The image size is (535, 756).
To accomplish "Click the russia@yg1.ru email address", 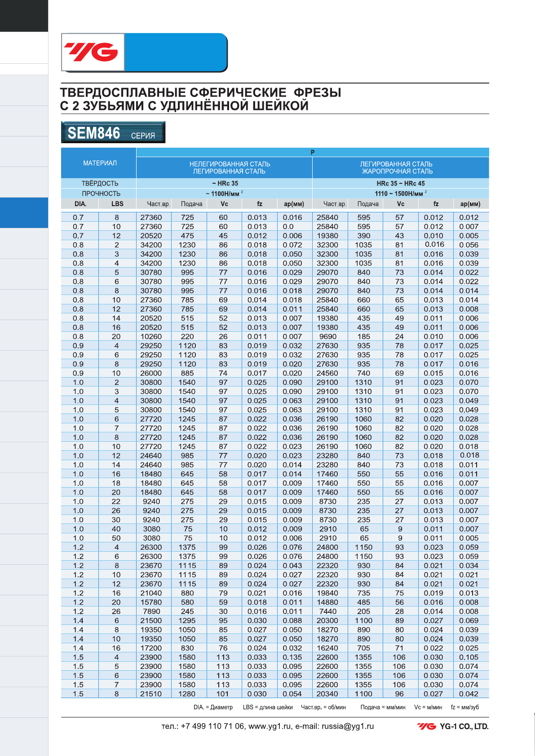I will 348,726.
